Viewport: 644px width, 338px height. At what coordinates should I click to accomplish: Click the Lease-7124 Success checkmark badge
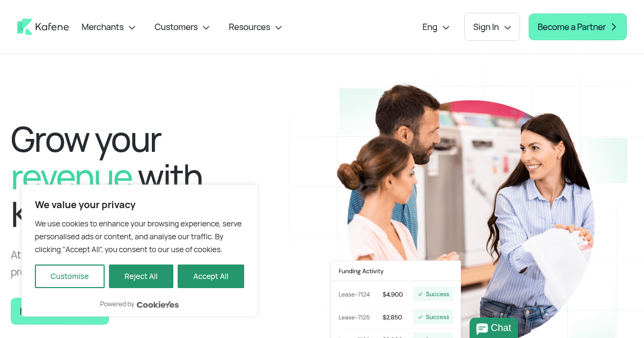point(433,294)
